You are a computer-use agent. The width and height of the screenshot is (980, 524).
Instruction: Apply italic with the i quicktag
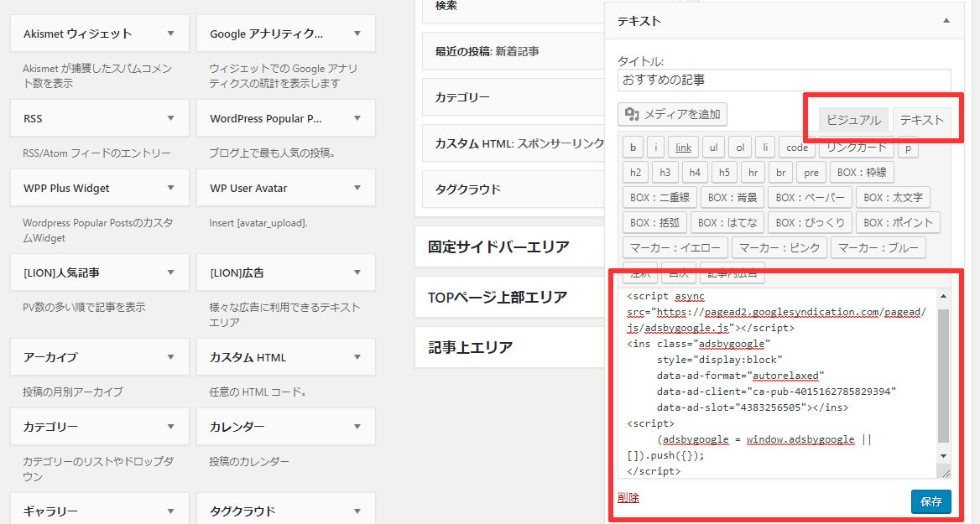click(655, 148)
